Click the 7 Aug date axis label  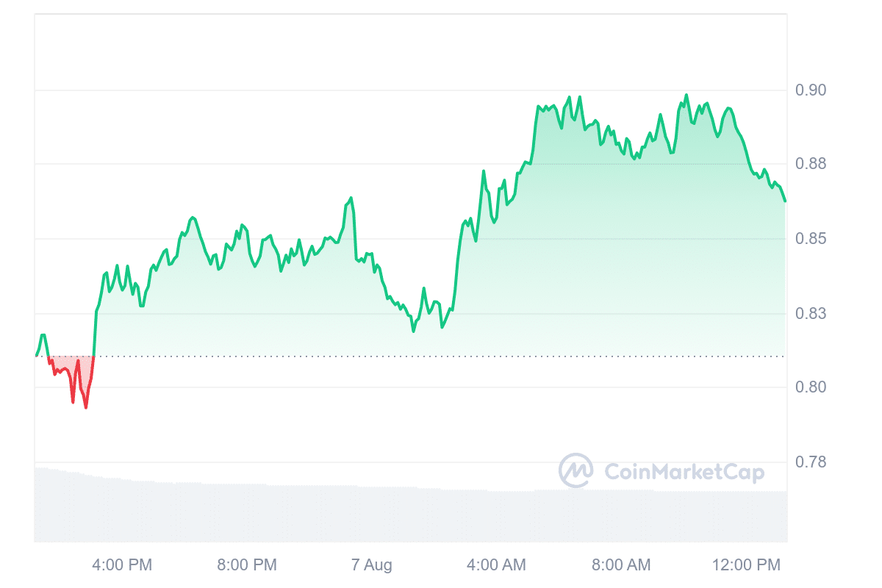tap(372, 565)
